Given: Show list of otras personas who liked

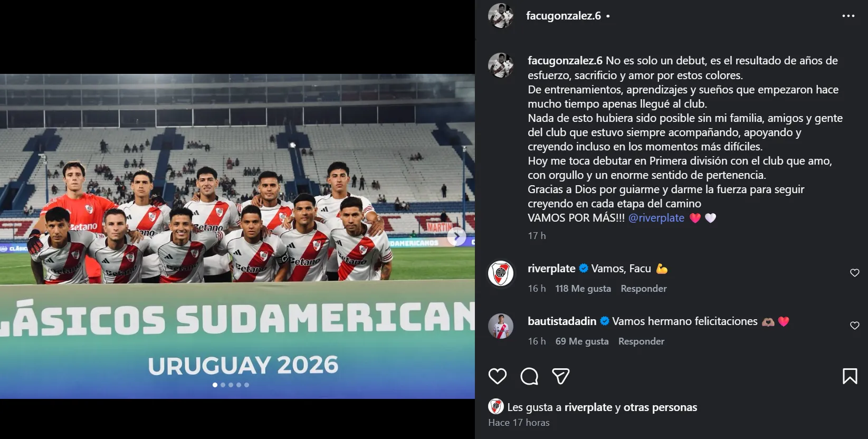Looking at the screenshot, I should [x=660, y=407].
